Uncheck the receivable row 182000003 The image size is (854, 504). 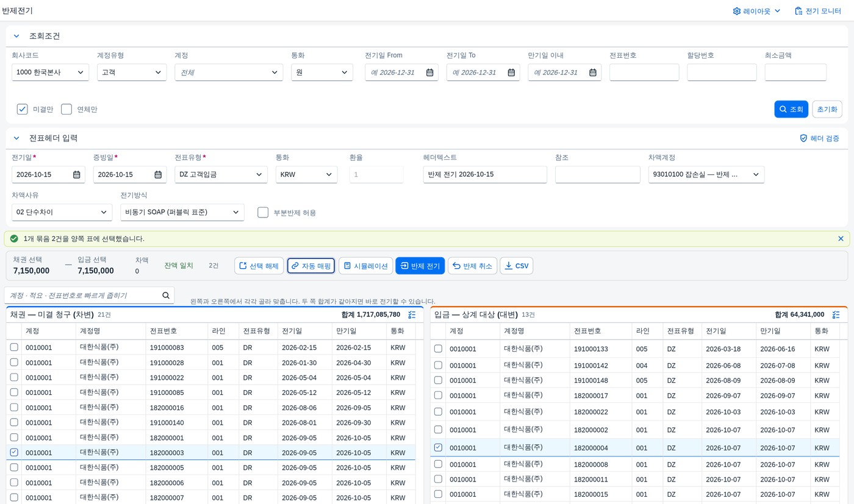pos(14,453)
